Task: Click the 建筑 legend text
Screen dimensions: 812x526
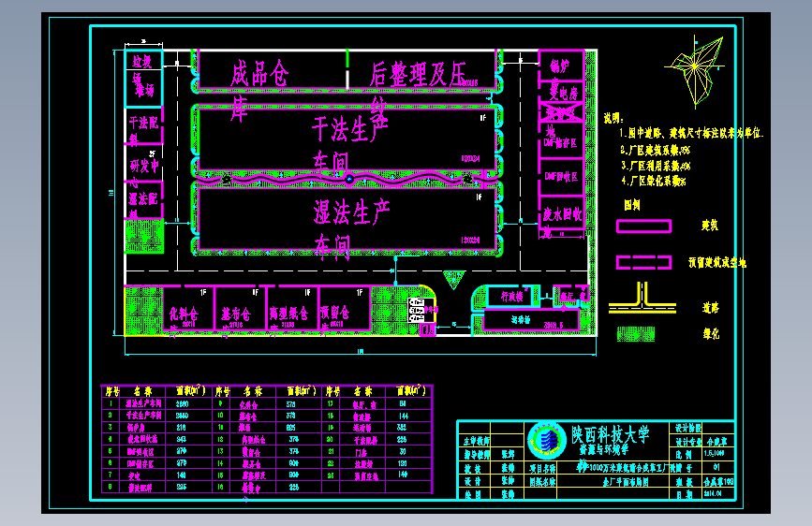Action: coord(710,226)
